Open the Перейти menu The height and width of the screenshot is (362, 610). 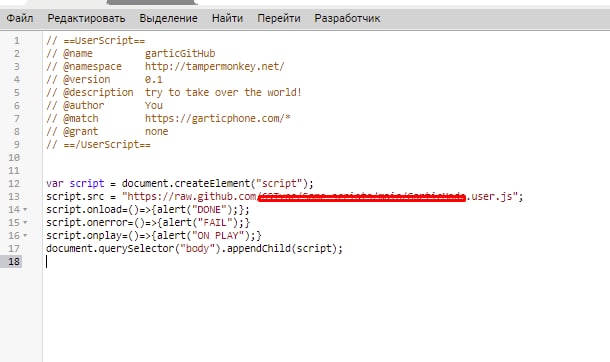pyautogui.click(x=279, y=18)
